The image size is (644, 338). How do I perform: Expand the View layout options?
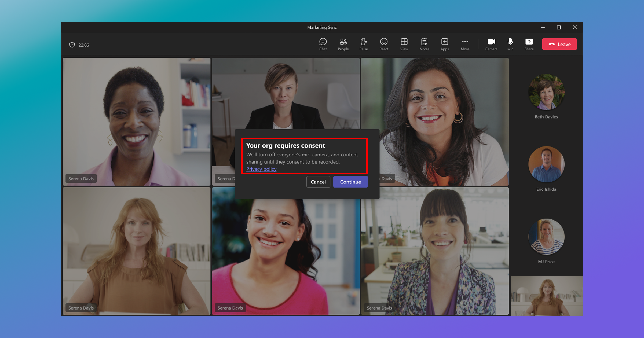[404, 42]
